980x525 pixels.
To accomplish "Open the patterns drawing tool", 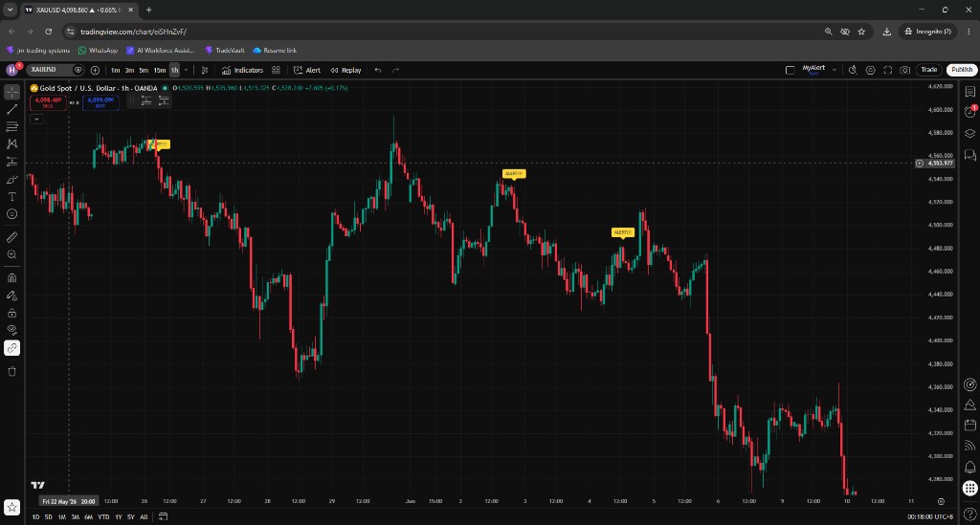I will pos(11,144).
